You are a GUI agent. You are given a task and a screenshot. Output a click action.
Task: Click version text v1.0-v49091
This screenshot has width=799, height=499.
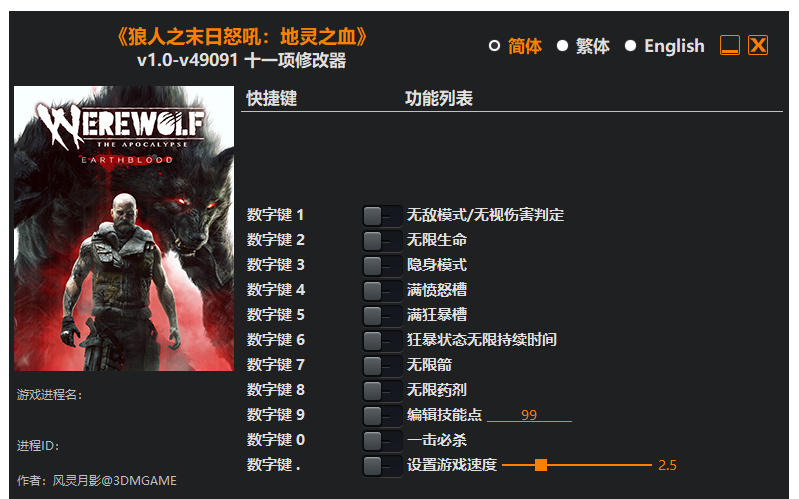pyautogui.click(x=188, y=60)
